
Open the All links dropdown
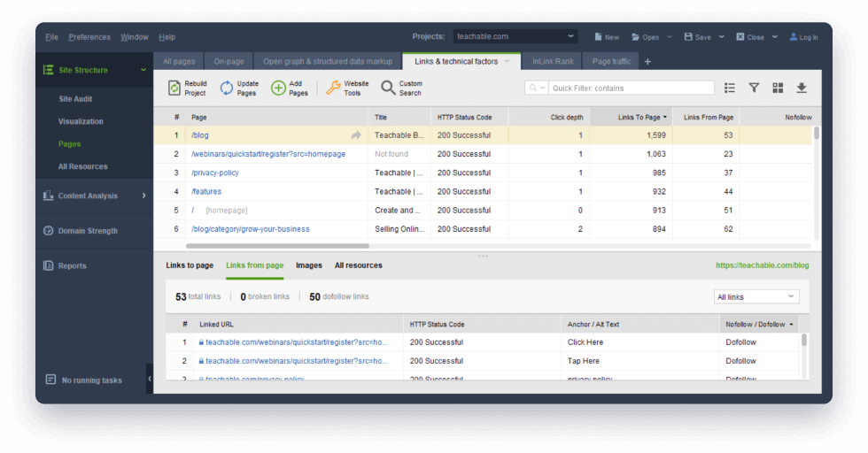click(x=756, y=297)
